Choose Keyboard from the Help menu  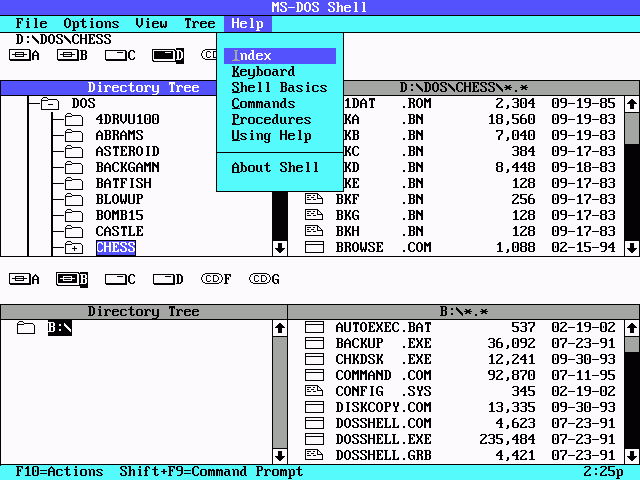pos(263,71)
